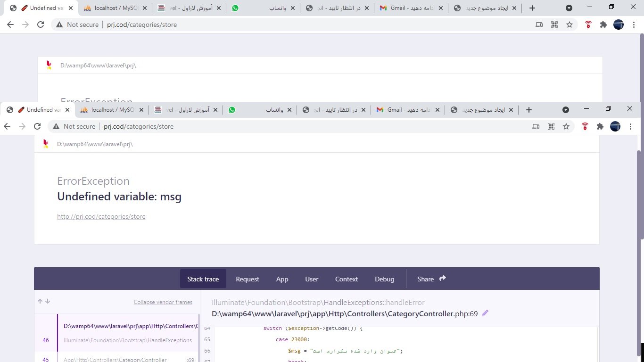
Task: Click the Undefined variable: msg heading
Action: (119, 197)
